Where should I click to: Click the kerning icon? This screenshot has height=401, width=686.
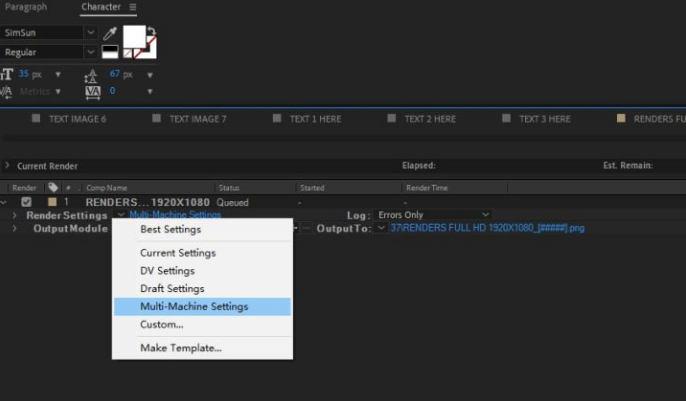click(x=8, y=91)
